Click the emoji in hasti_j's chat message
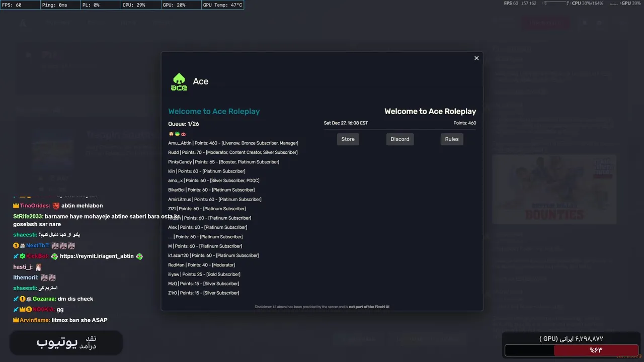This screenshot has width=644, height=362. point(38,267)
